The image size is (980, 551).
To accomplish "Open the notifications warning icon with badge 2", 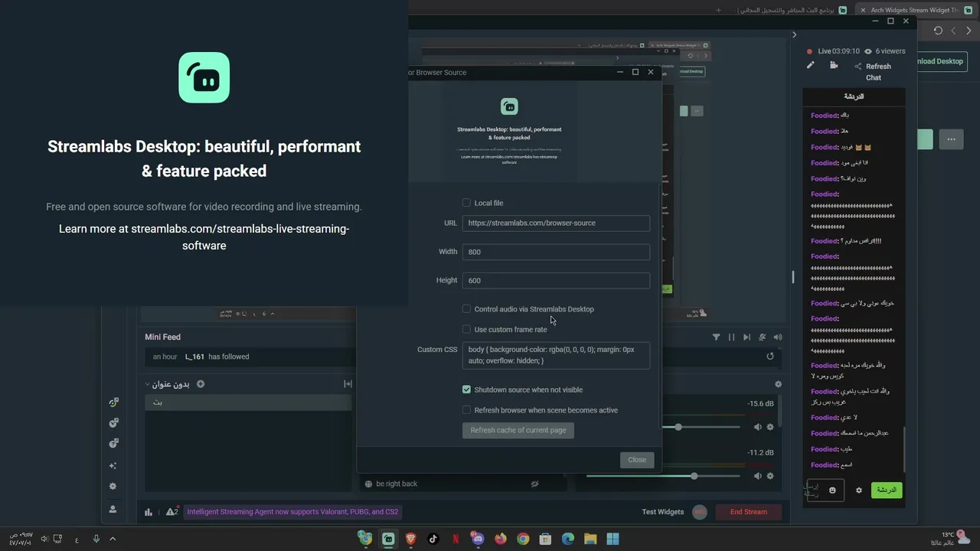I will tap(172, 511).
